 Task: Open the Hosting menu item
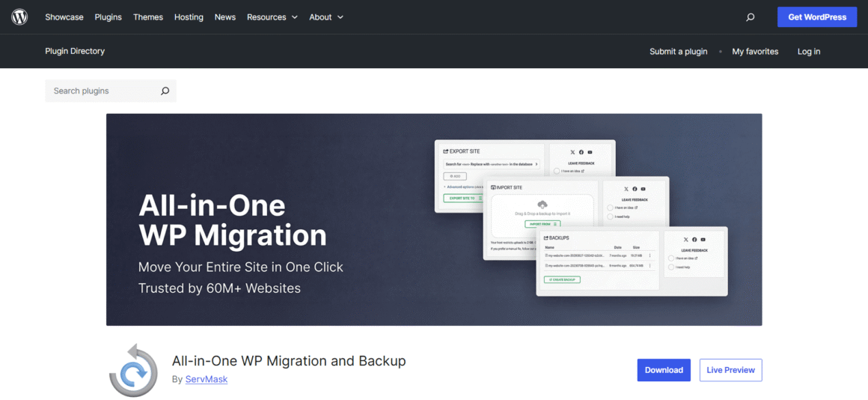pos(189,17)
